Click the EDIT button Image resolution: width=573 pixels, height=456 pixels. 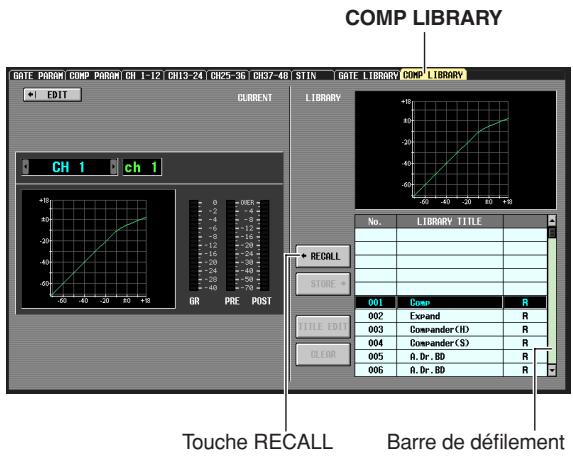52,95
